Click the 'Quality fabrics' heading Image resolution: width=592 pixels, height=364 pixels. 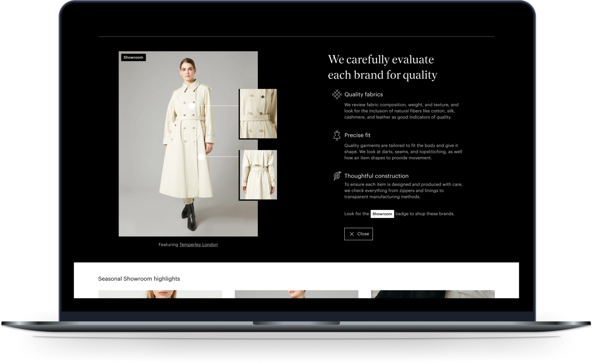tap(363, 94)
